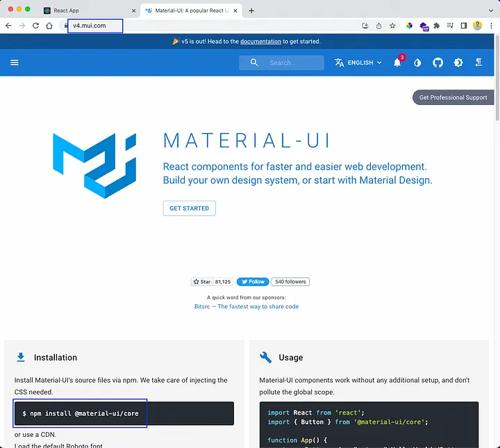
Task: Toggle light/dark theme icon
Action: coord(458,63)
